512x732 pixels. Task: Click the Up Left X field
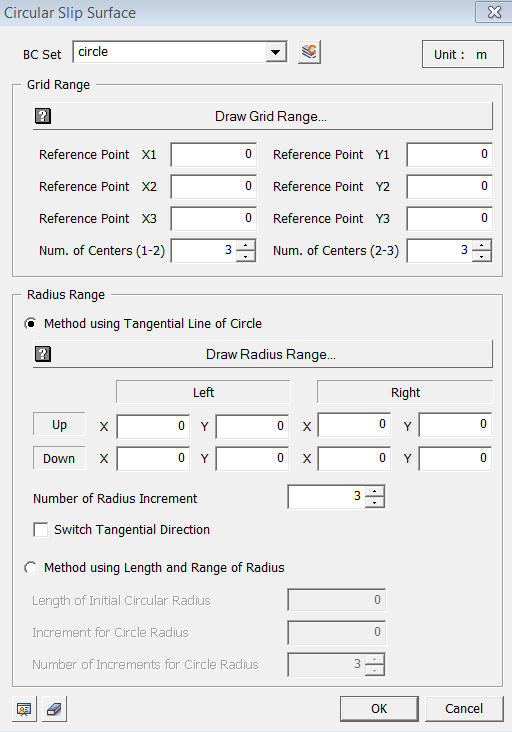click(x=153, y=426)
